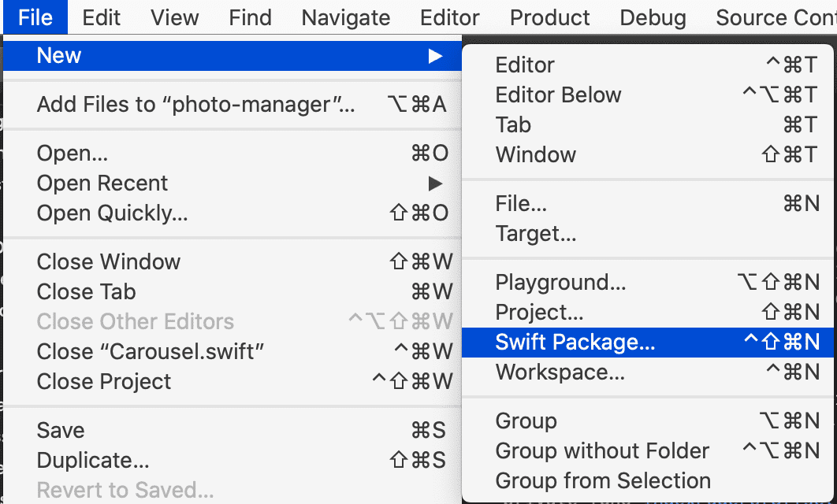Expand the Open Recent submenu arrow
Screen dimensions: 837x504
coord(435,183)
